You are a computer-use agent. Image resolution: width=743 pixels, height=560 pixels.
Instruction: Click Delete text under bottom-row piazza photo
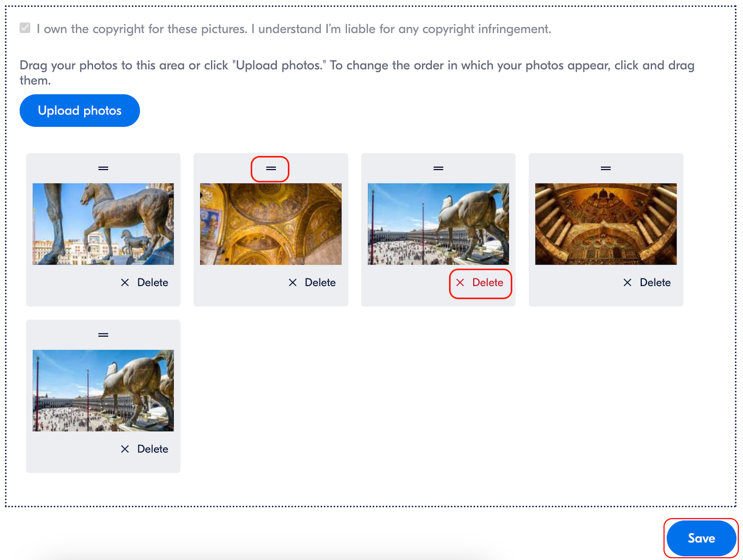click(x=153, y=449)
